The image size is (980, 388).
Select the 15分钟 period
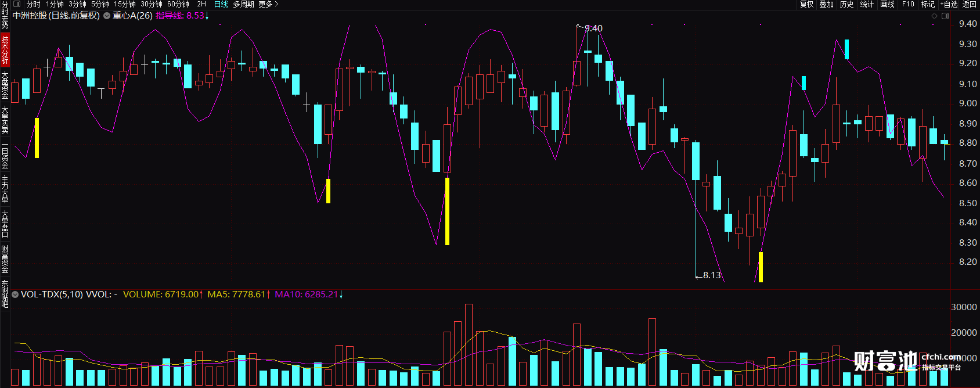pos(124,4)
